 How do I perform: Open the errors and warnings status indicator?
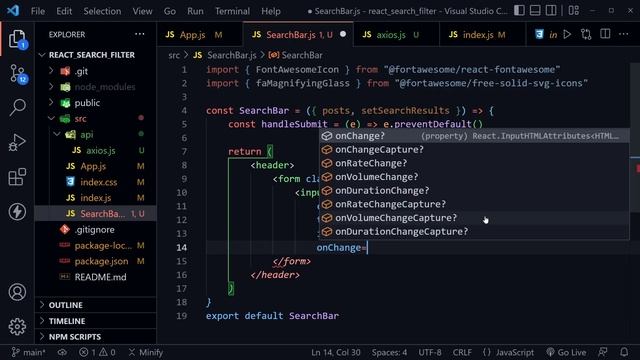coord(97,352)
